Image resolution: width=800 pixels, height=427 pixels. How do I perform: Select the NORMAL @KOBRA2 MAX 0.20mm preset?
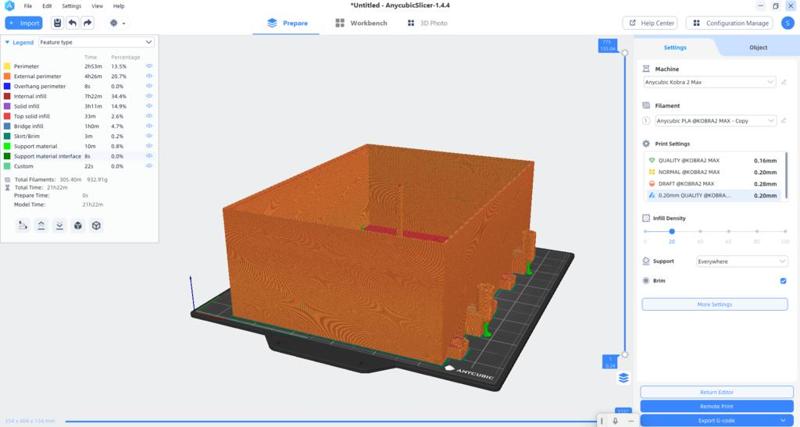coord(713,172)
